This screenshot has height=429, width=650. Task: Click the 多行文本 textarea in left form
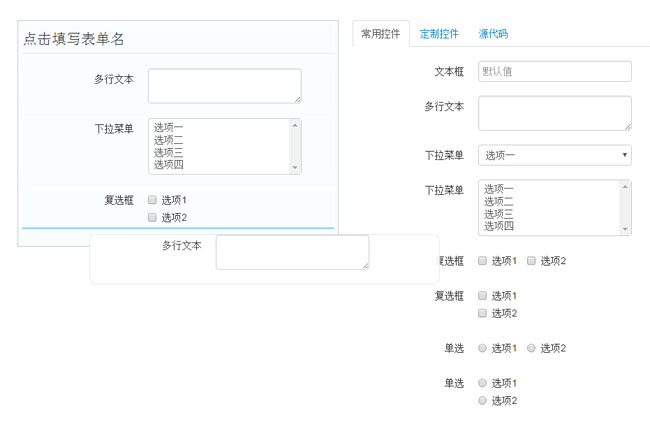click(224, 85)
